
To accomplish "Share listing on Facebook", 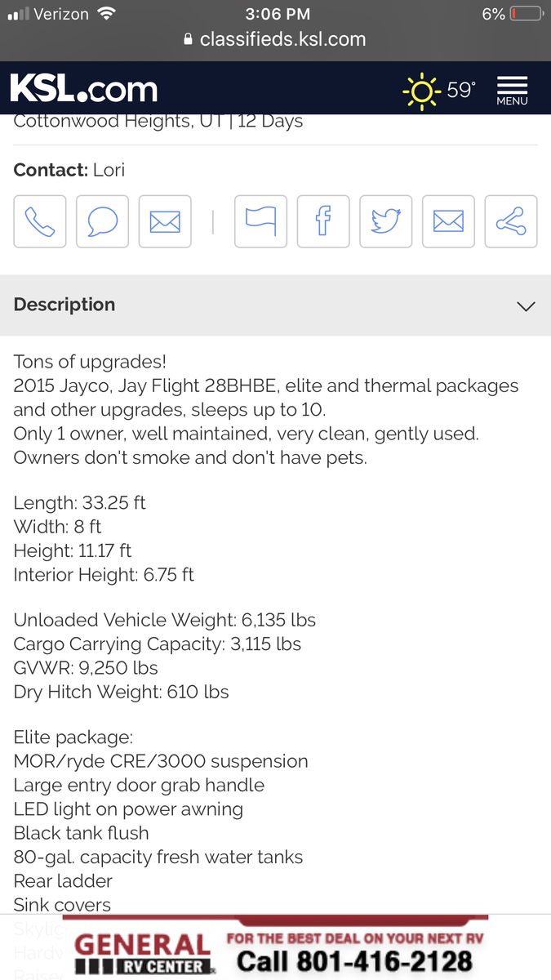I will point(323,221).
